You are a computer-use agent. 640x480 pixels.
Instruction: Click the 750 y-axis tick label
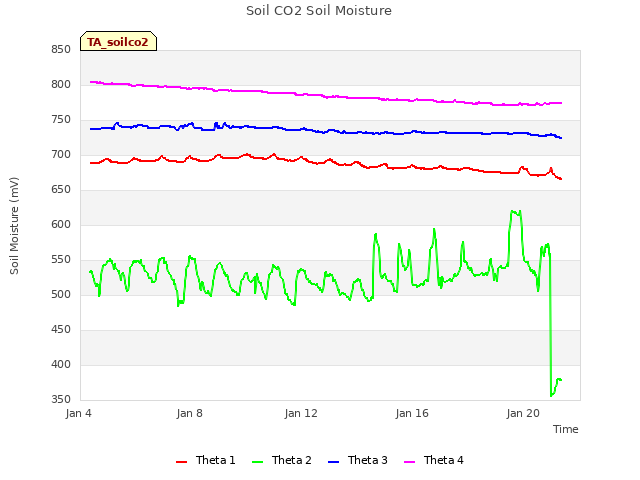tap(61, 120)
